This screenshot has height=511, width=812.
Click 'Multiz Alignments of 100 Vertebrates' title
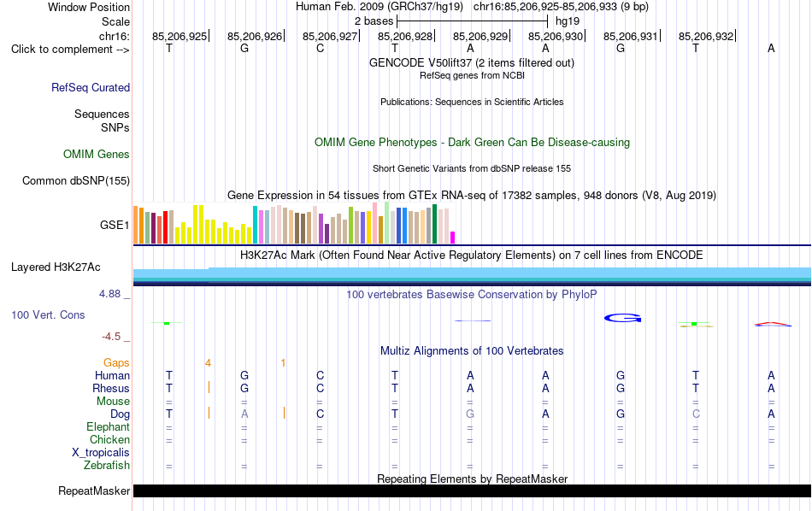[x=472, y=351]
